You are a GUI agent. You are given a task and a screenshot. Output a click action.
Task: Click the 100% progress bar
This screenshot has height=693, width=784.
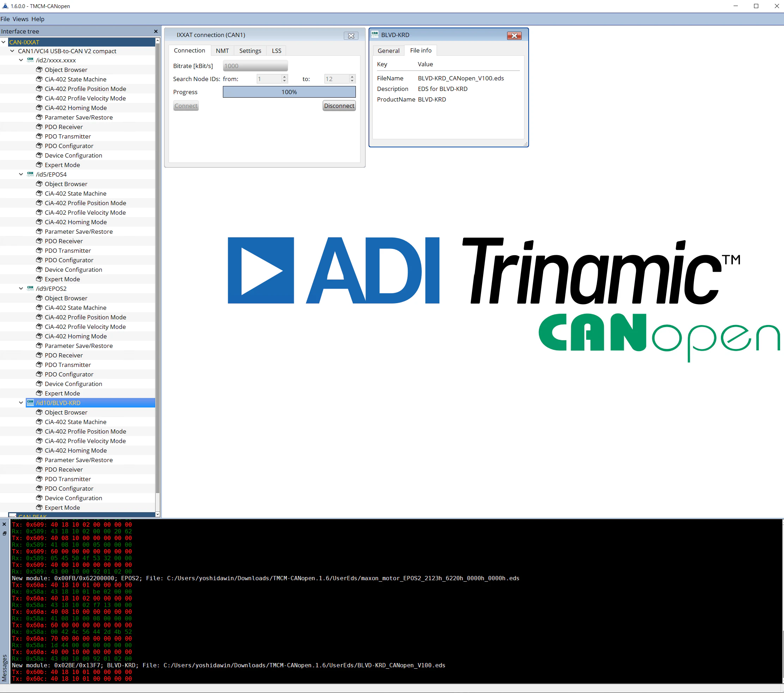coord(289,92)
